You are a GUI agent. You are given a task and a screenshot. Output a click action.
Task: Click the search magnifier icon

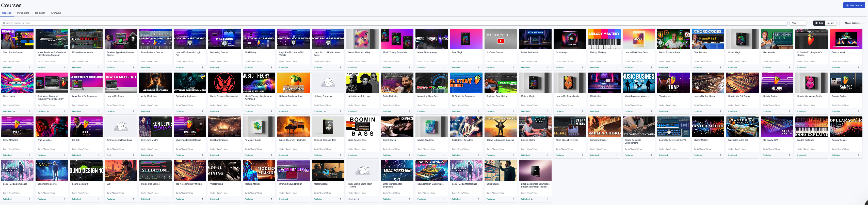pyautogui.click(x=4, y=23)
